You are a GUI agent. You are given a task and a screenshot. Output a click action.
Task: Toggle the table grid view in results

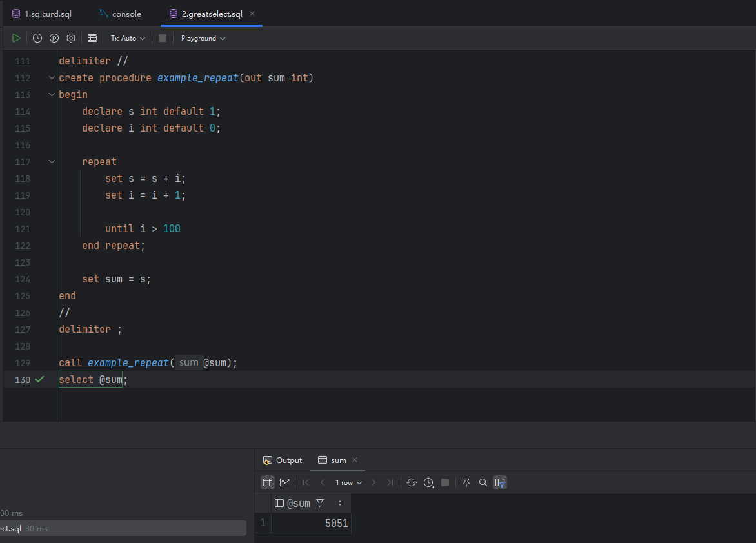[268, 482]
